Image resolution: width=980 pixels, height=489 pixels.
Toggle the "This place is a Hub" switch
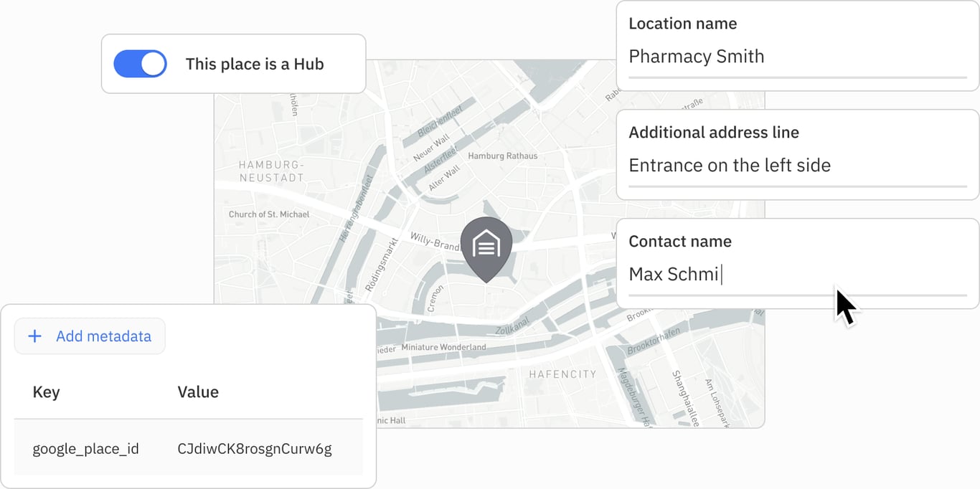[140, 64]
